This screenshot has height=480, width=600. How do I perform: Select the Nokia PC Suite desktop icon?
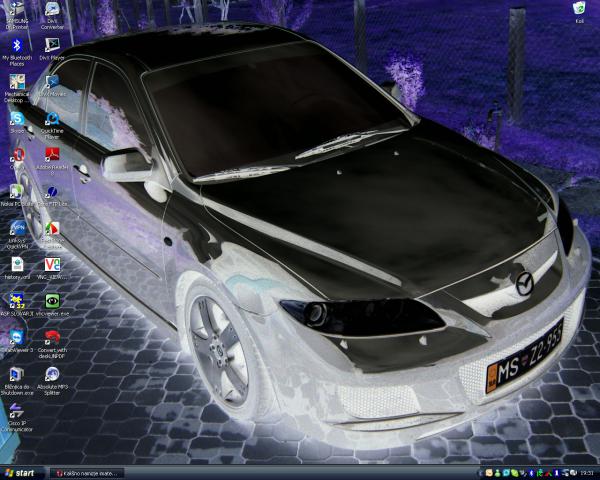17,191
